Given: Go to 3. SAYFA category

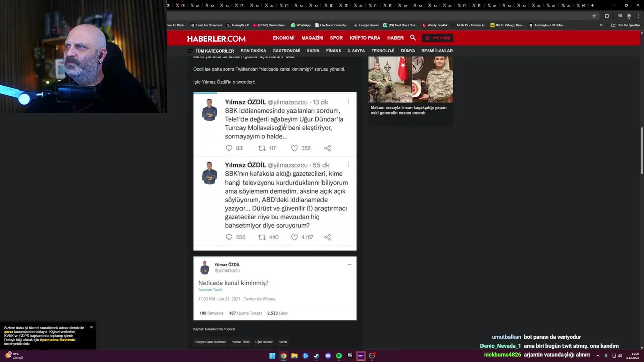Looking at the screenshot, I should click(356, 51).
